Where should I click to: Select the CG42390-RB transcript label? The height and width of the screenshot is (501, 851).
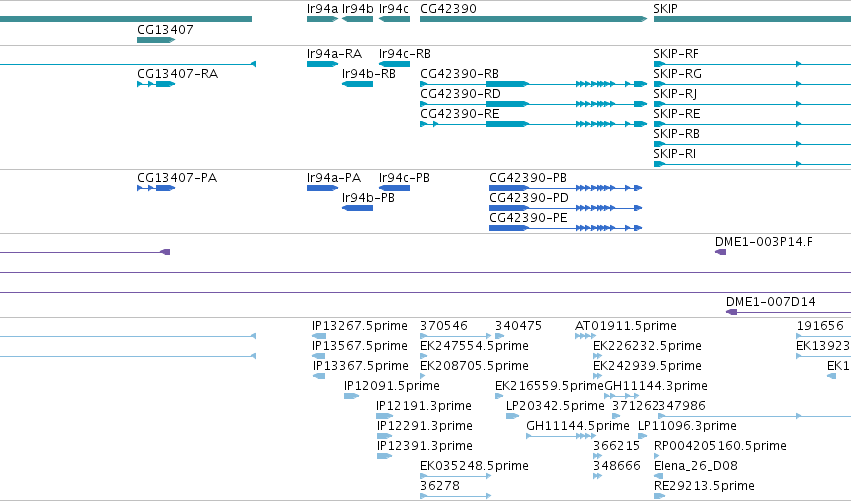(x=459, y=74)
